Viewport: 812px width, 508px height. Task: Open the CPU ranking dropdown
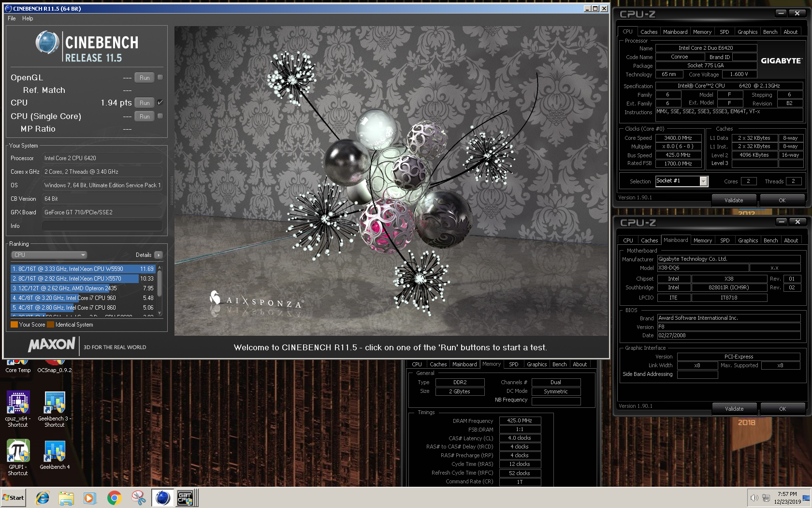49,255
